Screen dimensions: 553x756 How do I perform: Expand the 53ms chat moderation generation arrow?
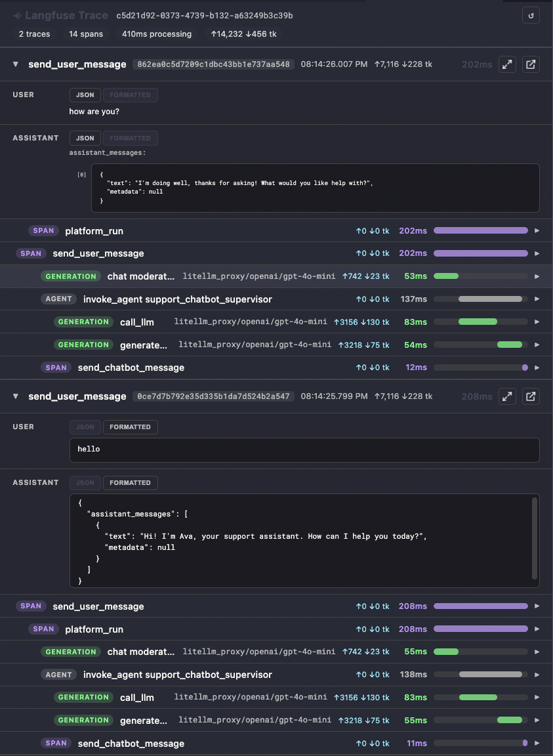537,276
